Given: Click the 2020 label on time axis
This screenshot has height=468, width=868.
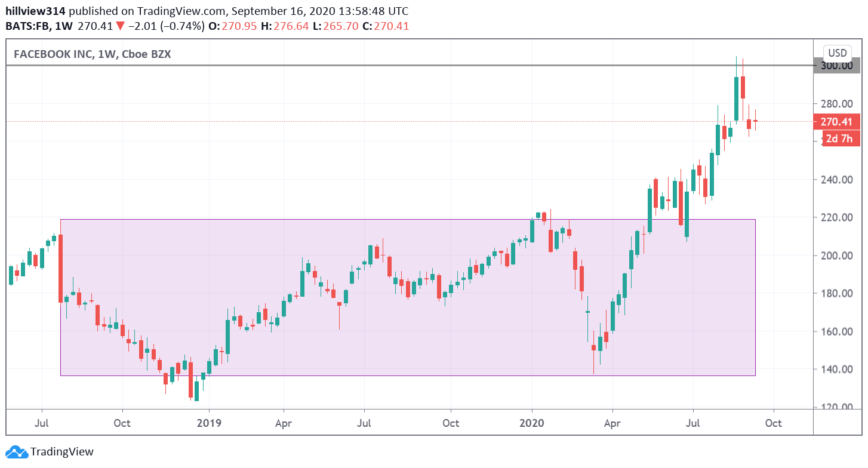Looking at the screenshot, I should (532, 423).
